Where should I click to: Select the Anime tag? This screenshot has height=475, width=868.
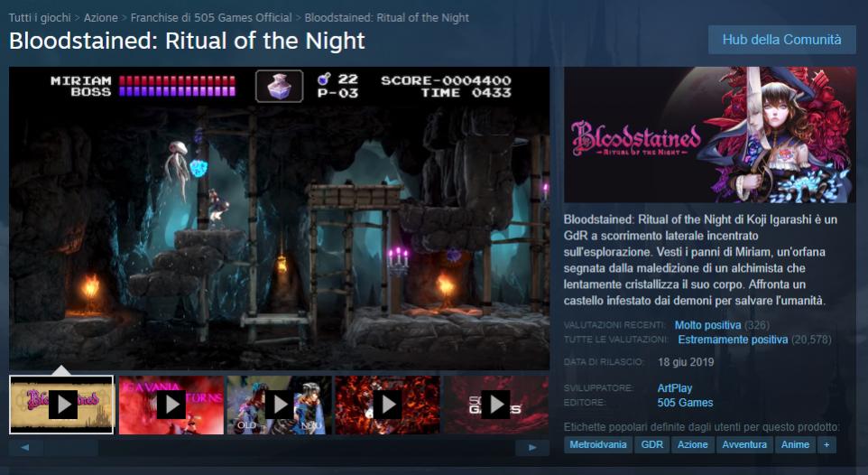tap(795, 444)
